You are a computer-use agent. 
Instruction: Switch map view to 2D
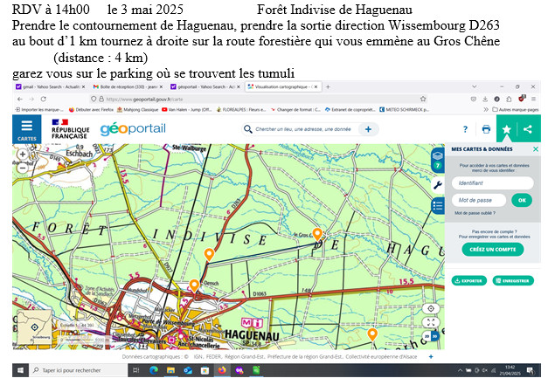(x=427, y=336)
